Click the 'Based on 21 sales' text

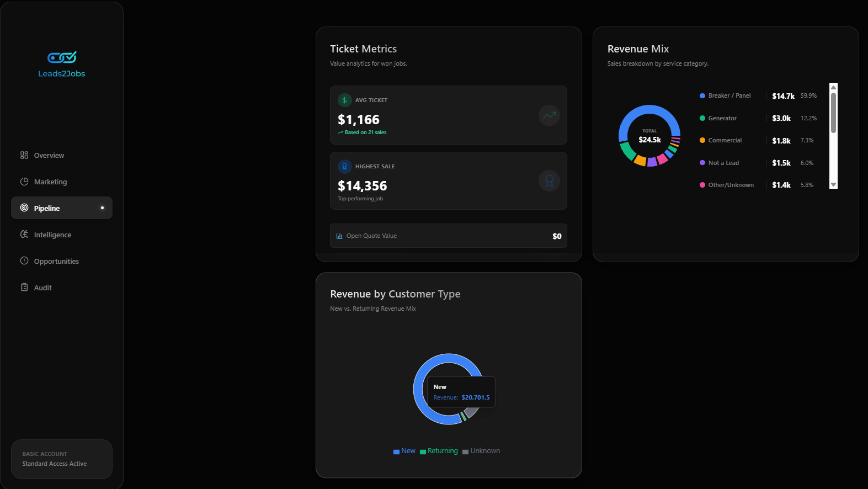pyautogui.click(x=365, y=132)
